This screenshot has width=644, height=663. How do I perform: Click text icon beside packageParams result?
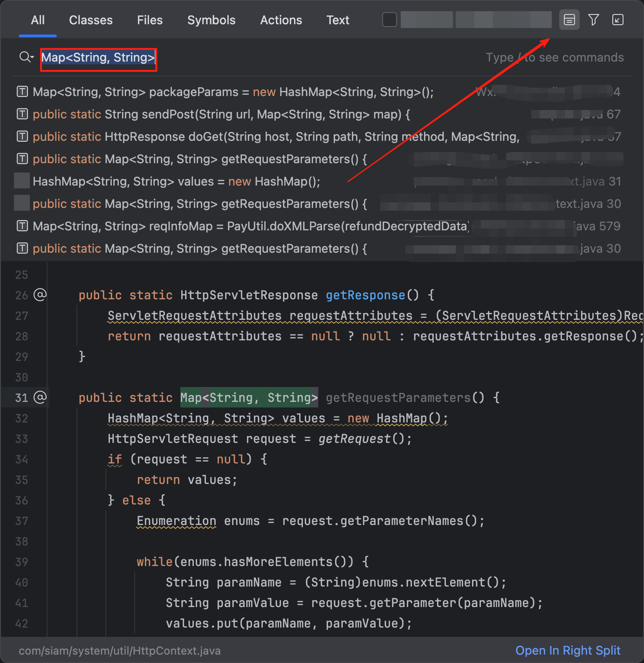coord(22,92)
